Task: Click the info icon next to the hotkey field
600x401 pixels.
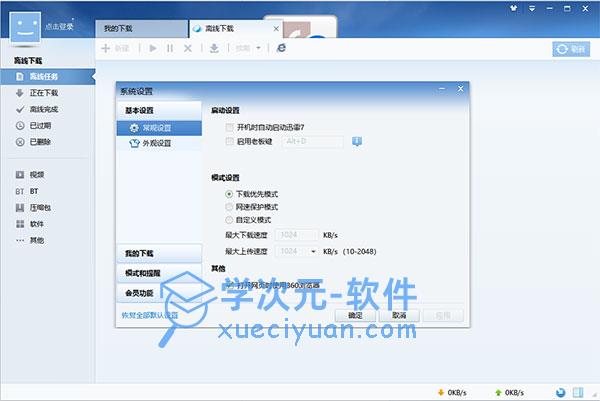Action: click(x=357, y=142)
